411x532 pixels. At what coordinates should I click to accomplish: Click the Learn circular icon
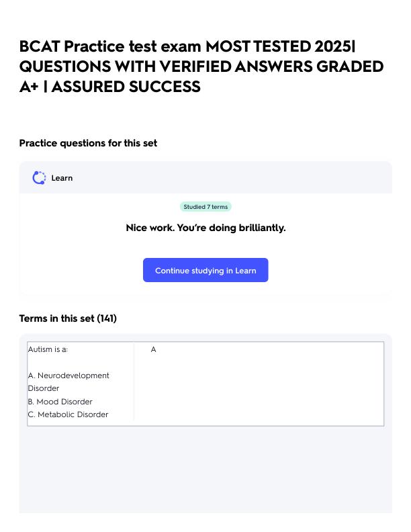click(x=39, y=178)
